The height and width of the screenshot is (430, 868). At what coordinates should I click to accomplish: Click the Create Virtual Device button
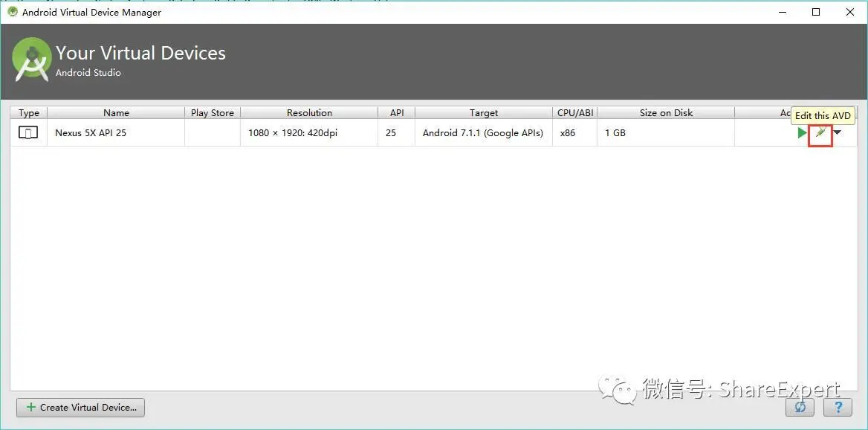81,407
